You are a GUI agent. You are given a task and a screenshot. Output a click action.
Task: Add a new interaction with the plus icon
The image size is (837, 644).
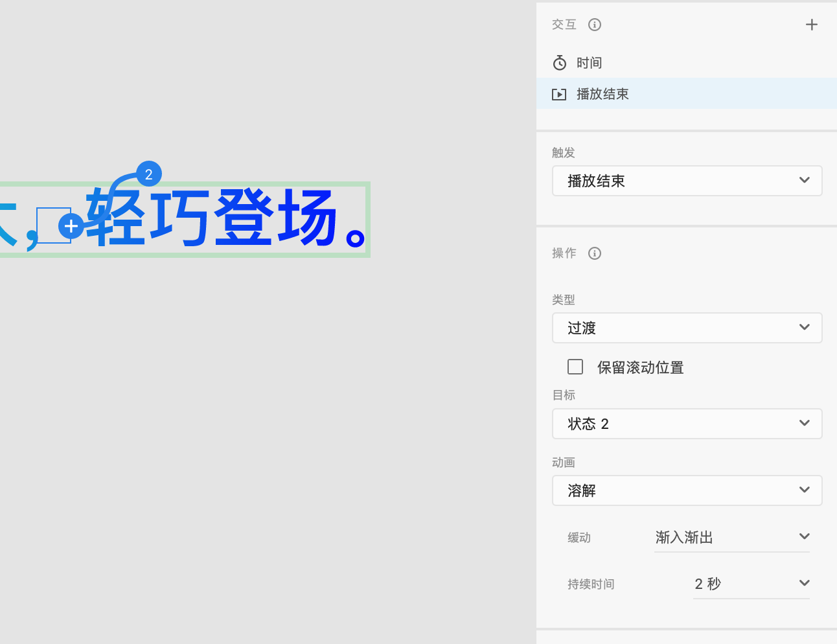[x=811, y=25]
